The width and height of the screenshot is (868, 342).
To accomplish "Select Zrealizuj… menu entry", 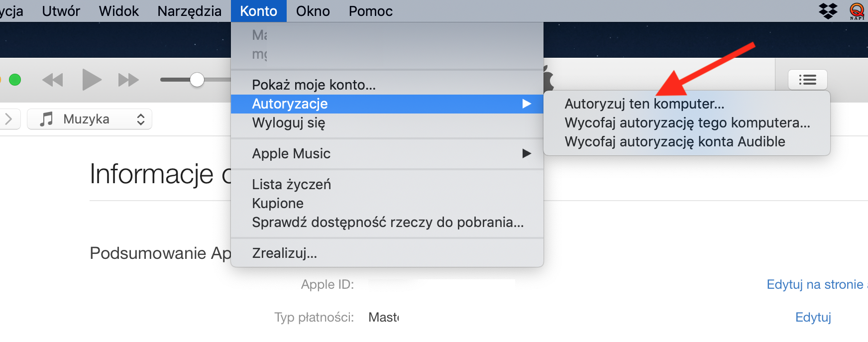I will point(387,253).
